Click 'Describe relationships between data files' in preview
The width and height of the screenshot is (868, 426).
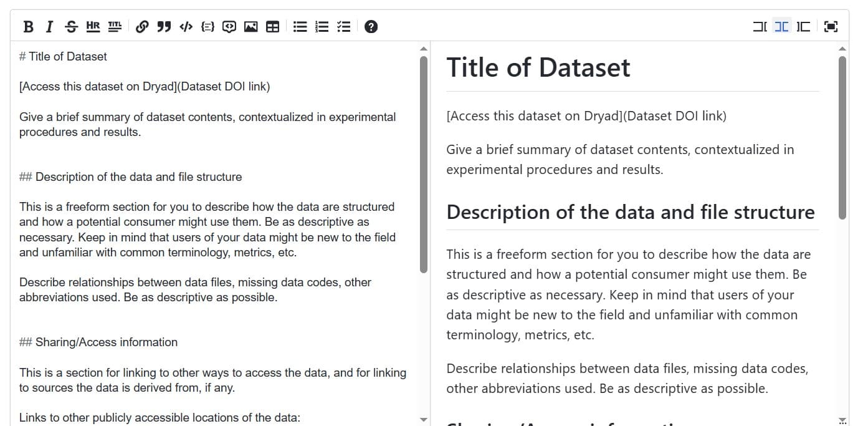tap(627, 378)
